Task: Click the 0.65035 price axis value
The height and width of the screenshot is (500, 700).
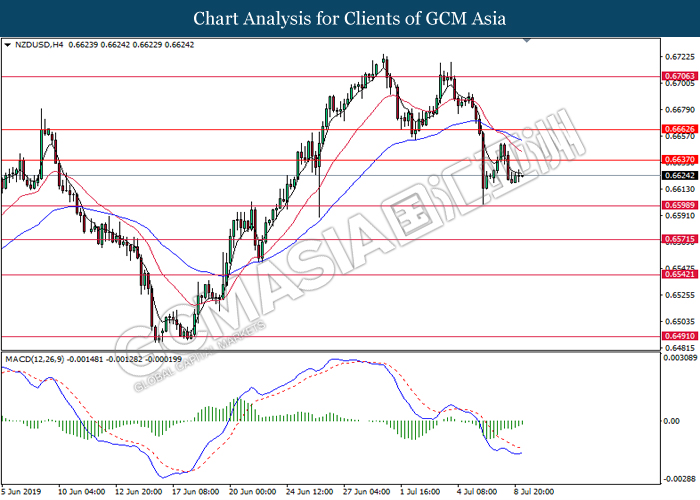Action: pos(680,321)
